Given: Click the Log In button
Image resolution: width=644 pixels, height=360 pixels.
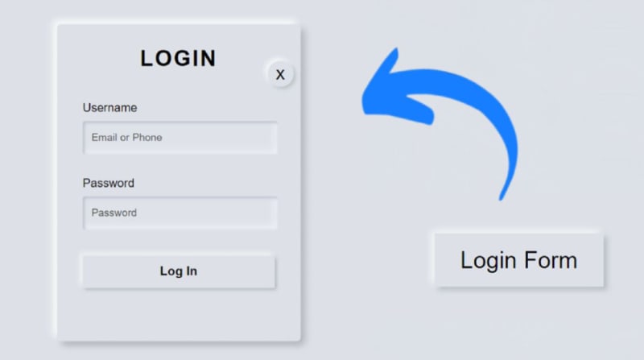Looking at the screenshot, I should click(x=179, y=271).
